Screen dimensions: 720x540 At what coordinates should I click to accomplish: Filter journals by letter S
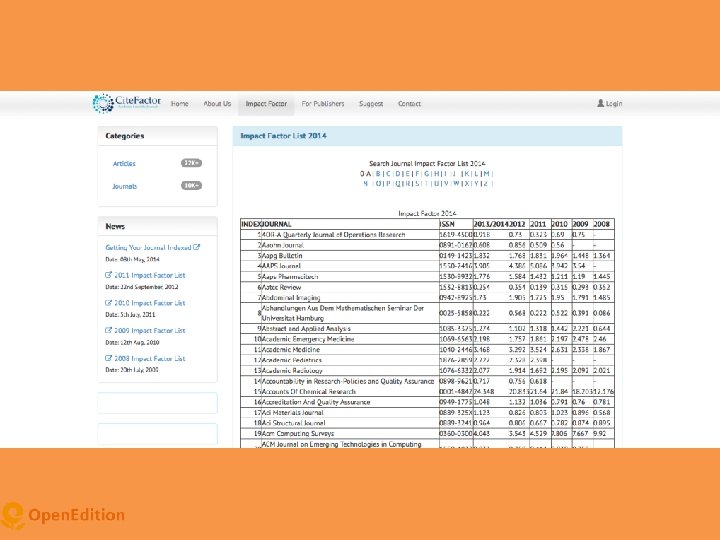[x=417, y=184]
